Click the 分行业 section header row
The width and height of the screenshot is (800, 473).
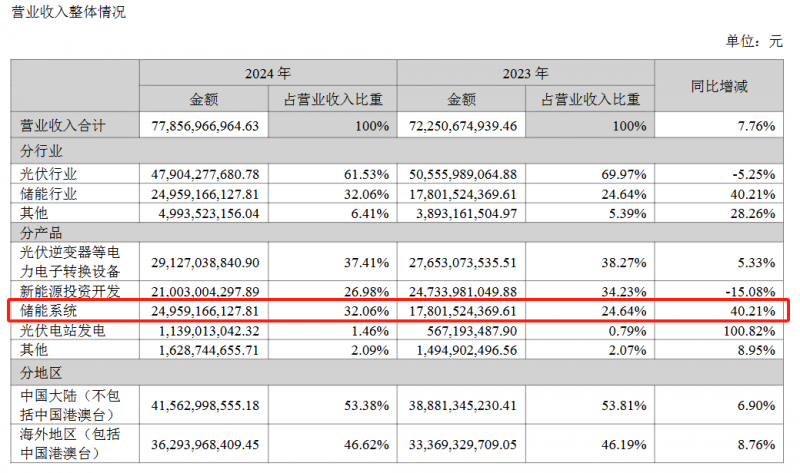pos(42,151)
